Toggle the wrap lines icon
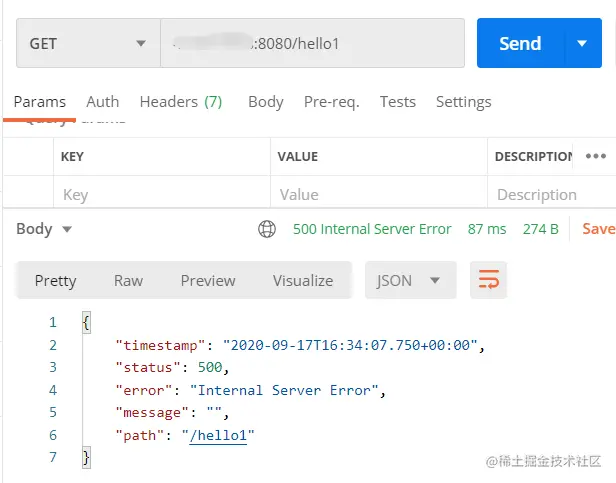The width and height of the screenshot is (616, 483). coord(489,281)
